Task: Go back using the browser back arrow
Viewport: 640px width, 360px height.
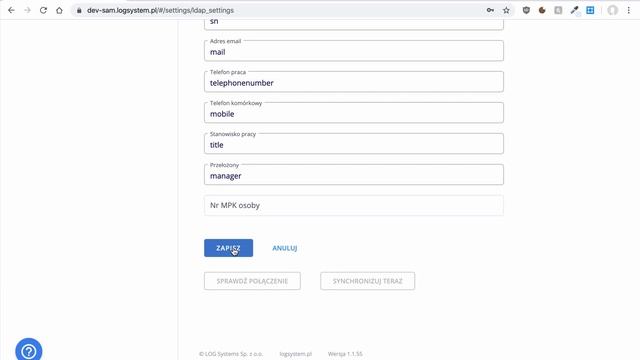Action: [x=11, y=10]
